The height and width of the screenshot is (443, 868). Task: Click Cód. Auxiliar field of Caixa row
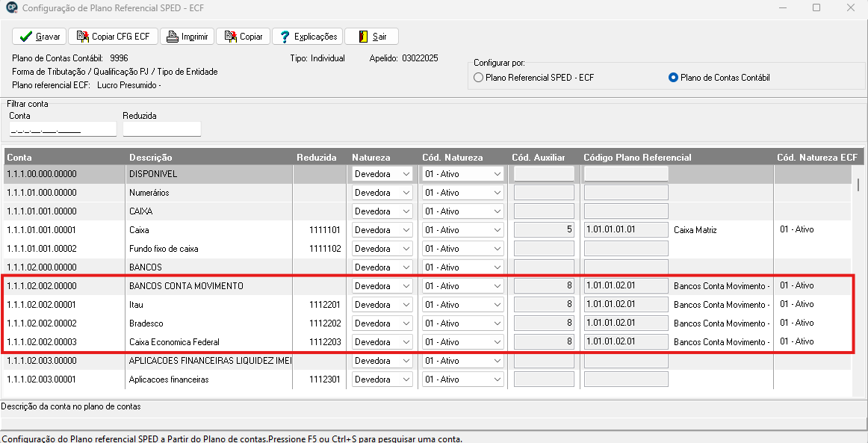[x=544, y=230]
